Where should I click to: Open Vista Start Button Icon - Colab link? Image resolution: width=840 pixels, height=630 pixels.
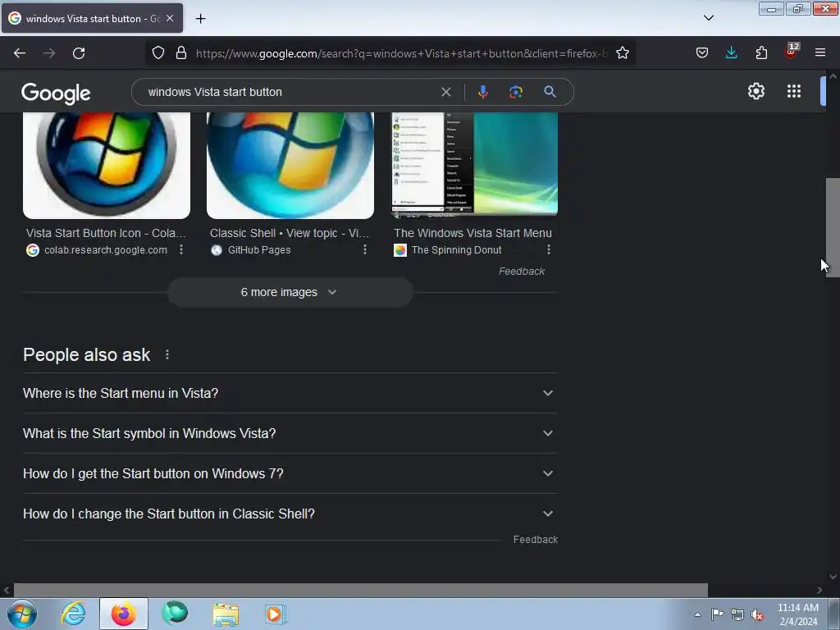[x=106, y=233]
